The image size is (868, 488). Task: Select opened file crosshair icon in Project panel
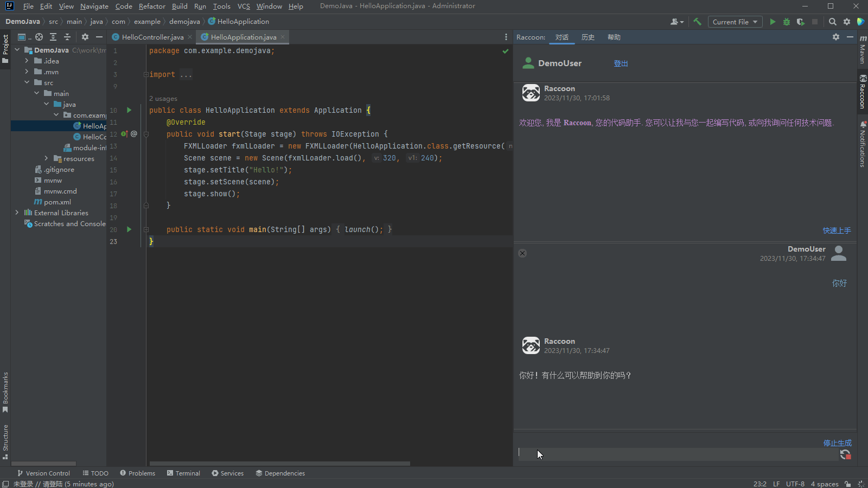click(x=39, y=37)
